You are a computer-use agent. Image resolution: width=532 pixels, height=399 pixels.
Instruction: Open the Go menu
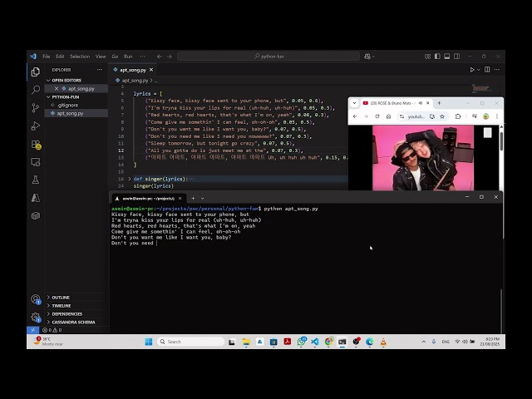tap(115, 57)
